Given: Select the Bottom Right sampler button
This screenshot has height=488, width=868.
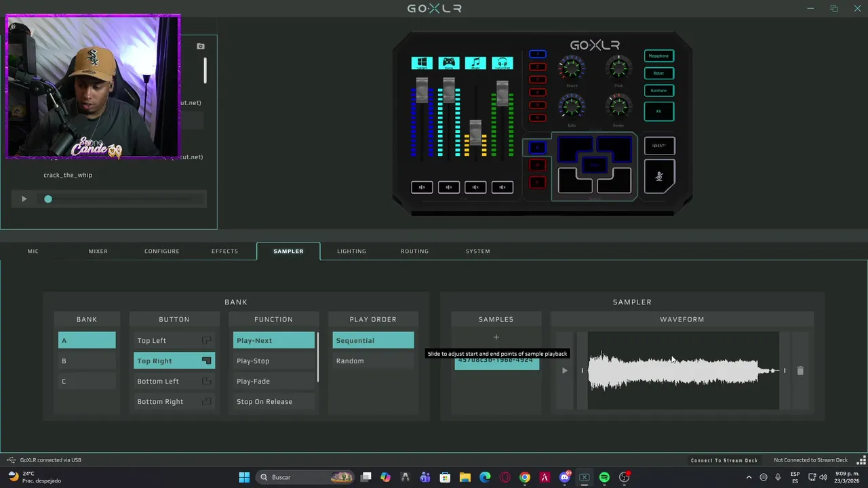Looking at the screenshot, I should point(174,401).
